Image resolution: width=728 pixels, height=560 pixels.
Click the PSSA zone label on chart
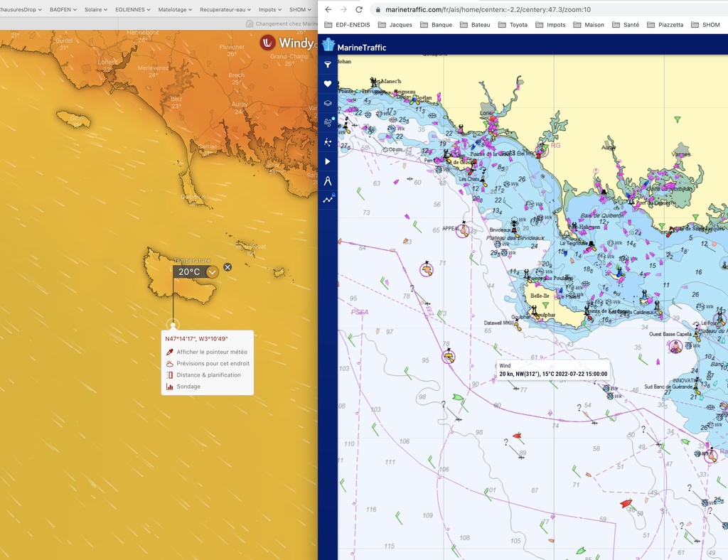tap(360, 312)
